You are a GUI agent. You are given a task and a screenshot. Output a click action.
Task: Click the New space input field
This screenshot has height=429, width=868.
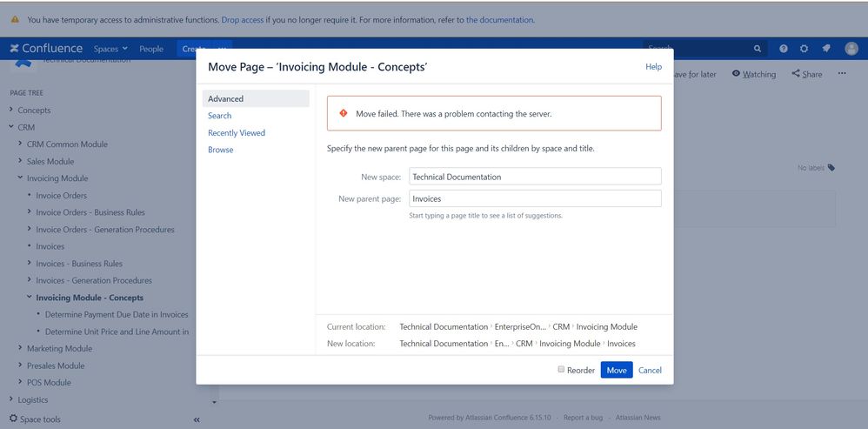535,177
